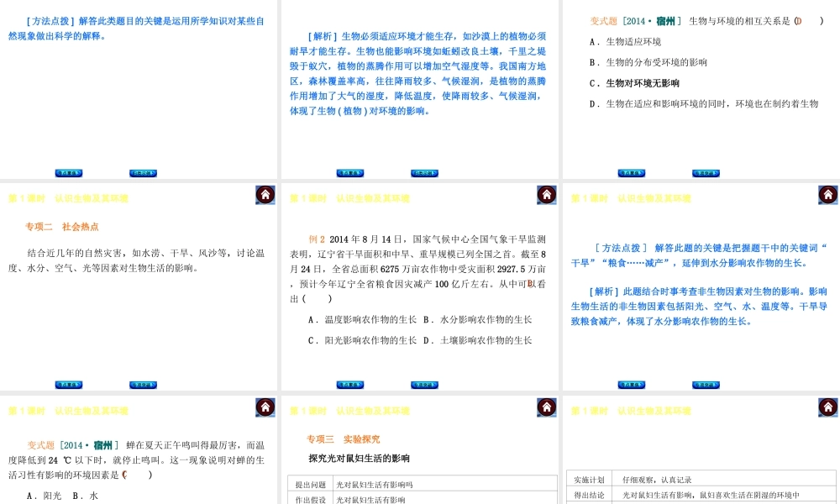Screen dimensions: 840x504
Task: Click the title 探究光对鼠妇生活的影响
Action: (359, 459)
